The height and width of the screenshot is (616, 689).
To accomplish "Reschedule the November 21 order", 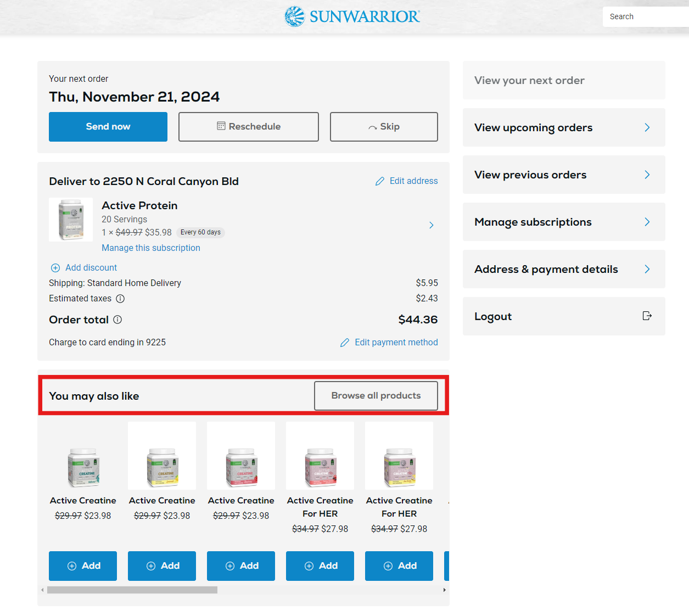I will point(249,127).
